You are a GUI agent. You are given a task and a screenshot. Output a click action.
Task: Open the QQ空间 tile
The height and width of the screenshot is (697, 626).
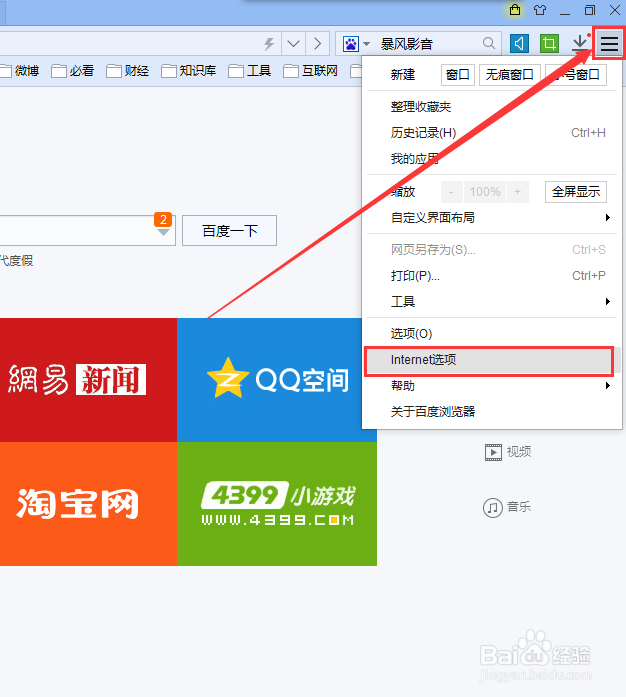[x=269, y=380]
